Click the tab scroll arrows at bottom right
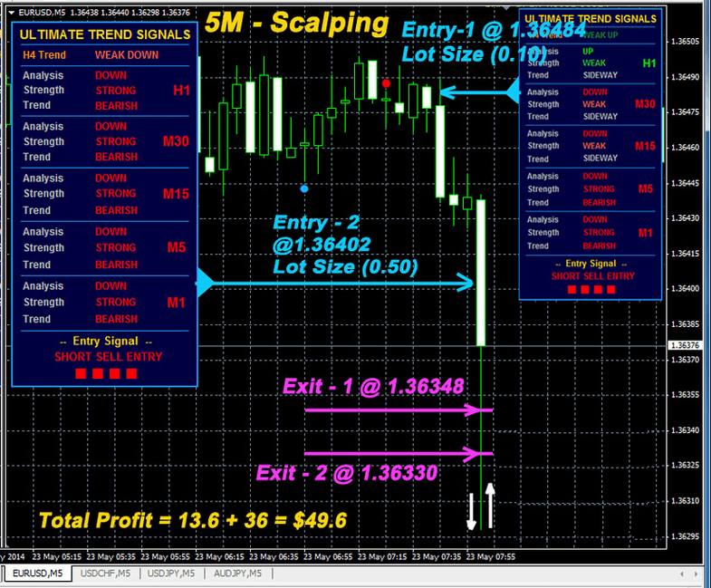This screenshot has width=711, height=588. [697, 574]
